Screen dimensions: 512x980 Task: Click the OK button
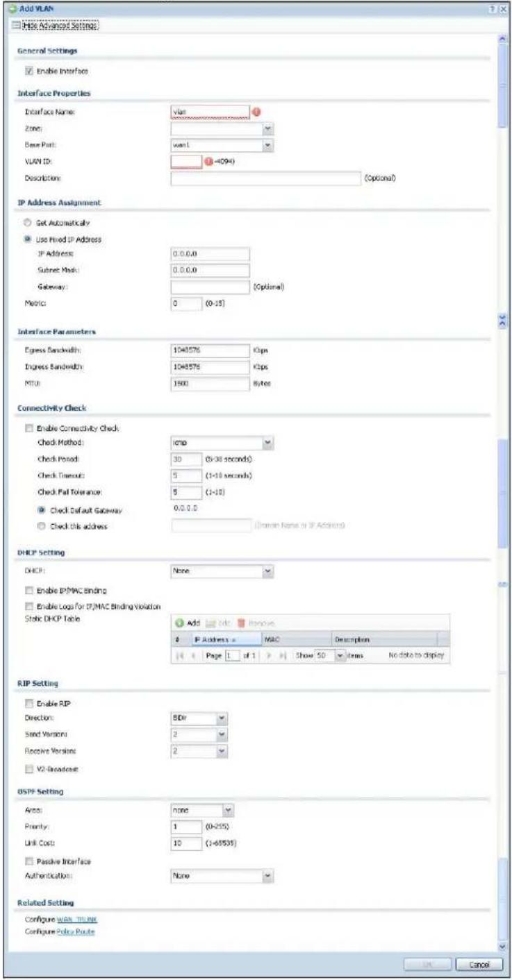427,964
